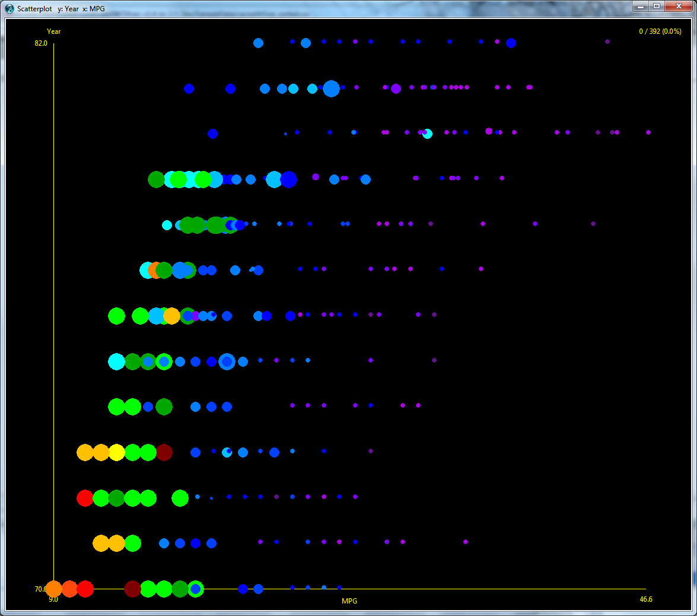
Task: Minimize the Scatterplot window
Action: tap(641, 7)
